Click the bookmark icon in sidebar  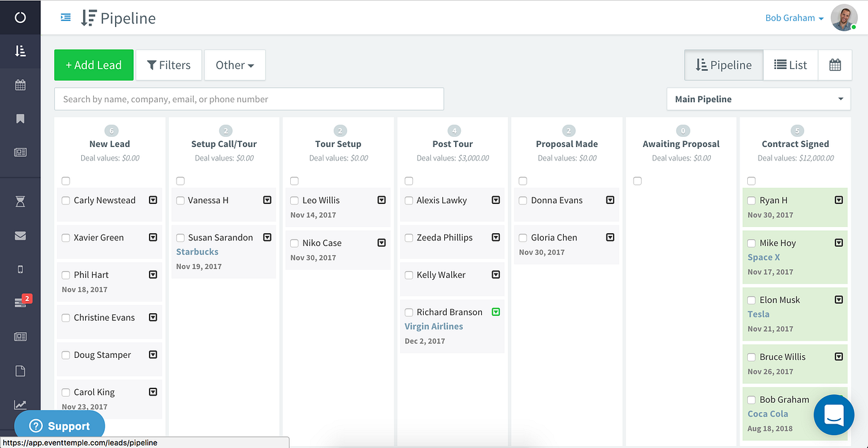click(20, 119)
